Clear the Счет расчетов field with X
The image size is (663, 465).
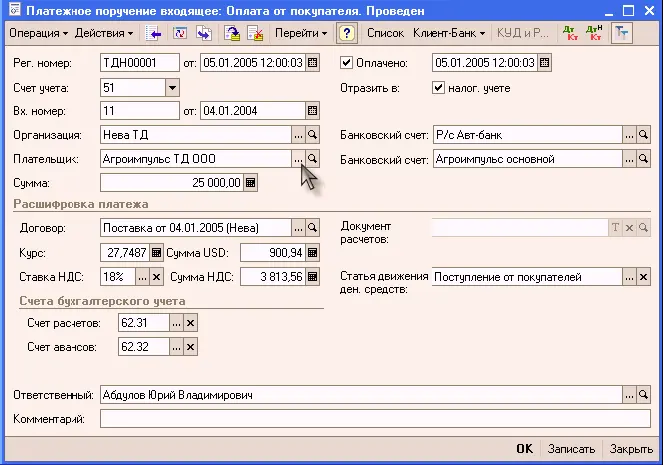pos(190,323)
